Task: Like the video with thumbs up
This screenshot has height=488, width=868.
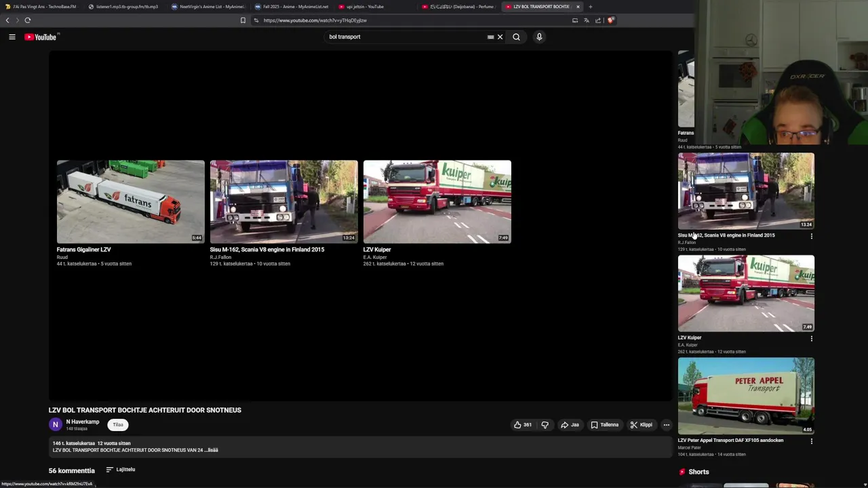Action: point(522,425)
